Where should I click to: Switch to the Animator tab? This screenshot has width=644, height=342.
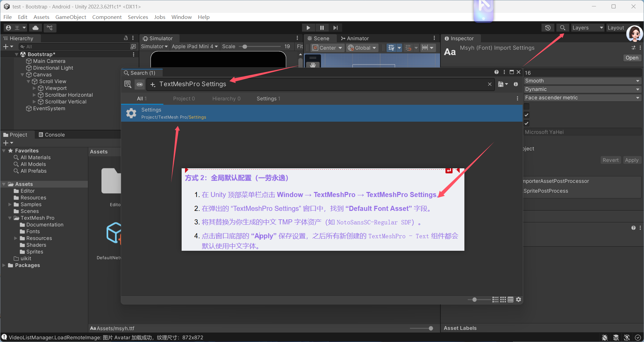pos(354,38)
